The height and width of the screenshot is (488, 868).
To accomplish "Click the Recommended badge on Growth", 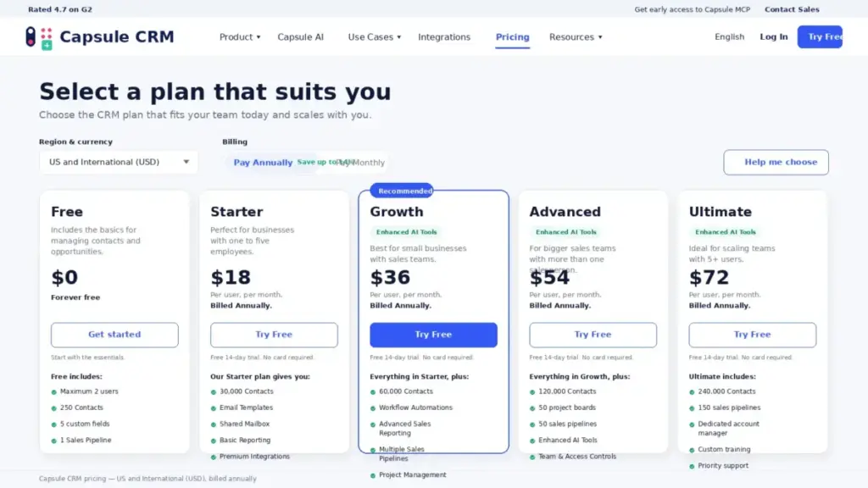I will [403, 191].
